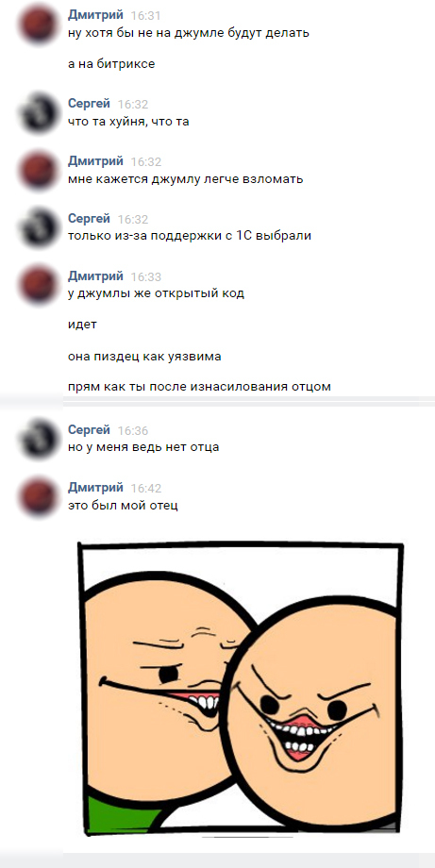Open Сергей's avatar at the 16:36 message
The height and width of the screenshot is (868, 435).
pos(37,440)
